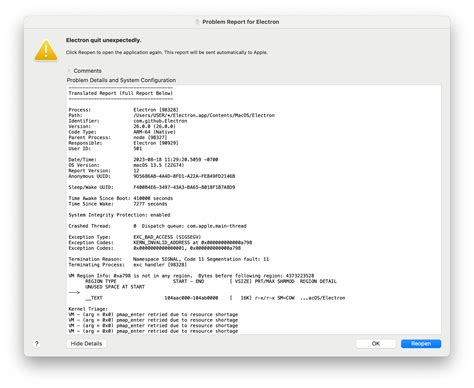Select the 'UNUSED SPACE AT START' line
474x388 pixels.
115,287
